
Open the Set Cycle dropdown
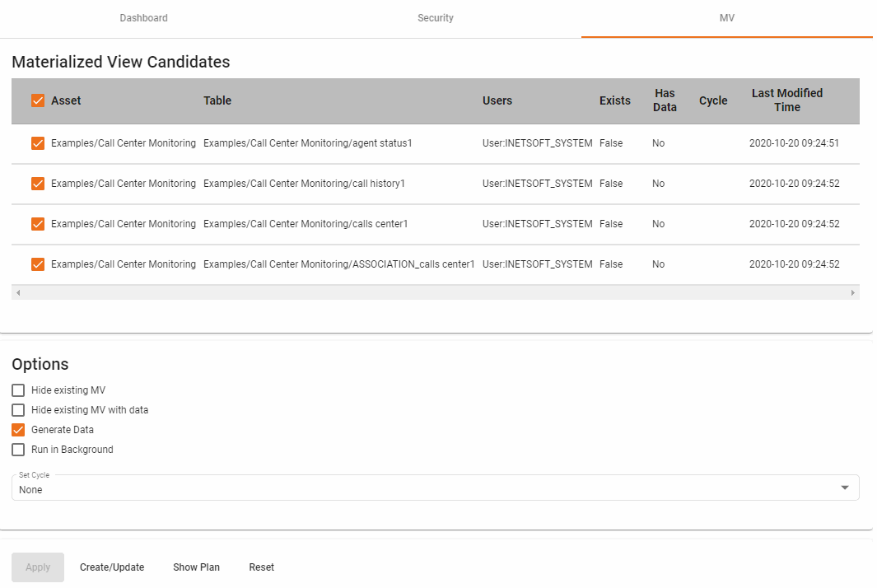point(844,487)
